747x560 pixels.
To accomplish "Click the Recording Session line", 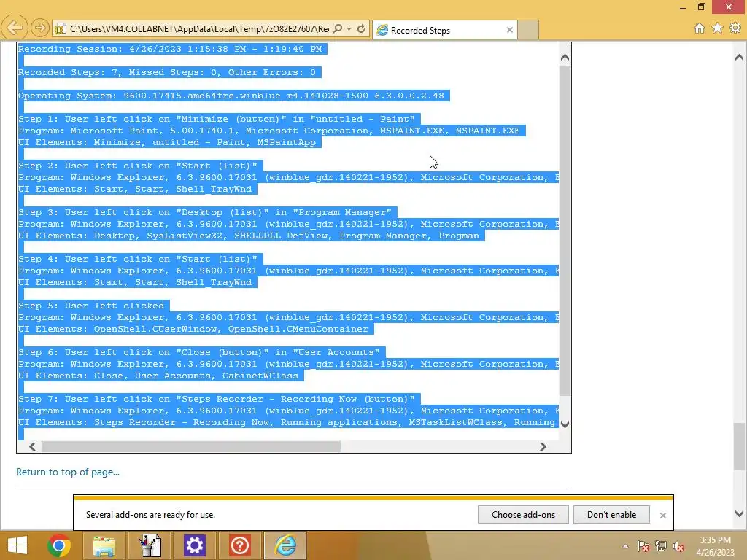I will (x=170, y=49).
